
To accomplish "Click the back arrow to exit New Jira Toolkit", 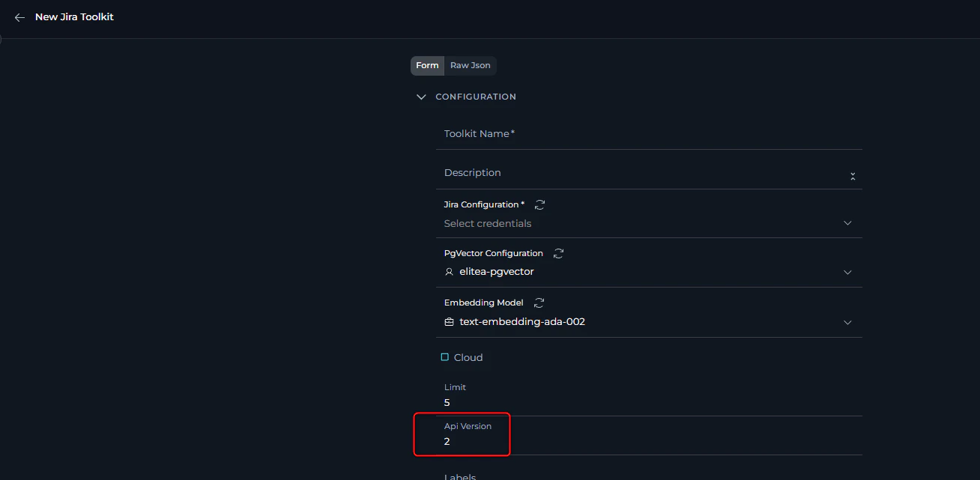I will pos(19,16).
